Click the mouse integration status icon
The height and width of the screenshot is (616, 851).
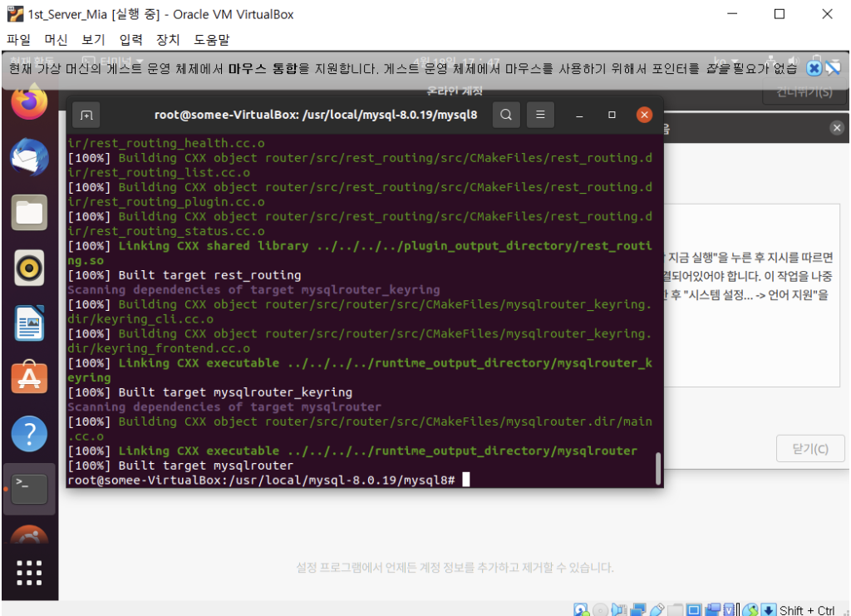click(x=750, y=610)
